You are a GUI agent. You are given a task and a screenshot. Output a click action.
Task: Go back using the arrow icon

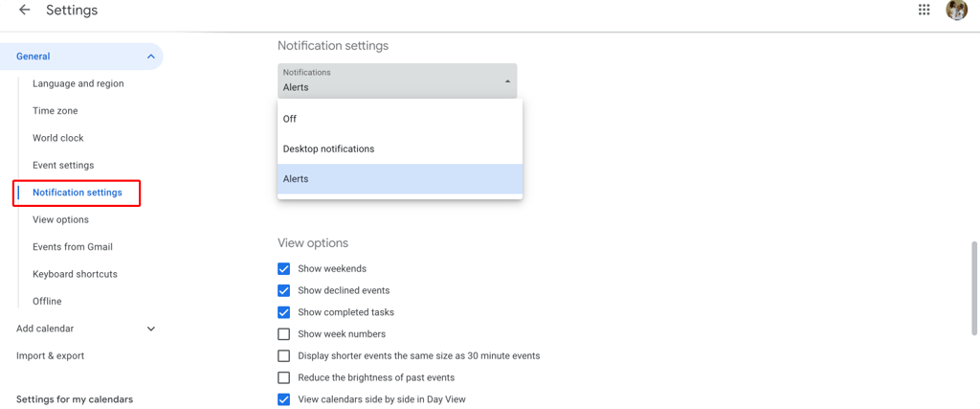click(24, 10)
